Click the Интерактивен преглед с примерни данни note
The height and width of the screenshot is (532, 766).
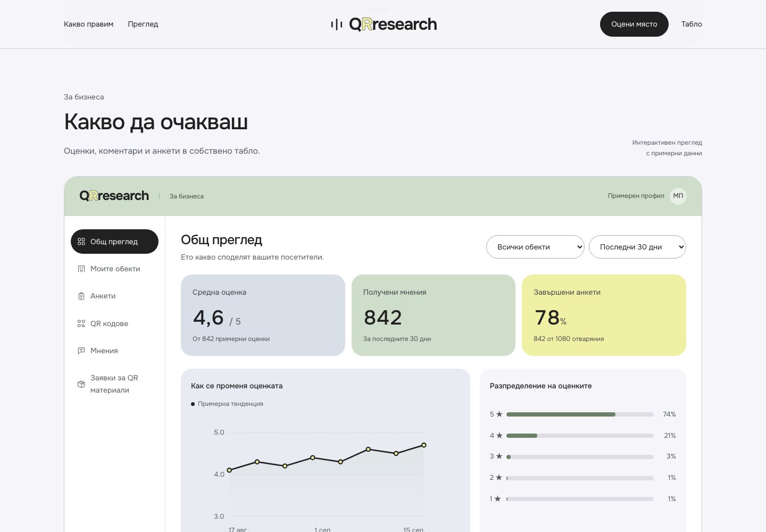[667, 148]
